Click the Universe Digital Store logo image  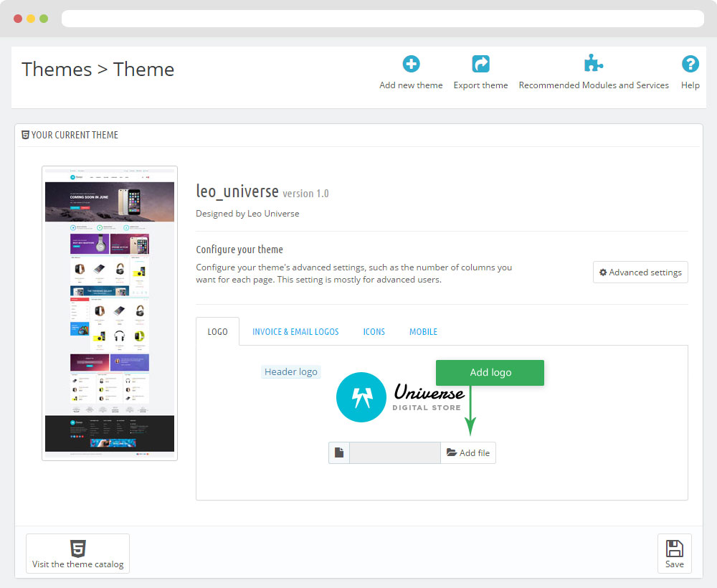point(400,397)
